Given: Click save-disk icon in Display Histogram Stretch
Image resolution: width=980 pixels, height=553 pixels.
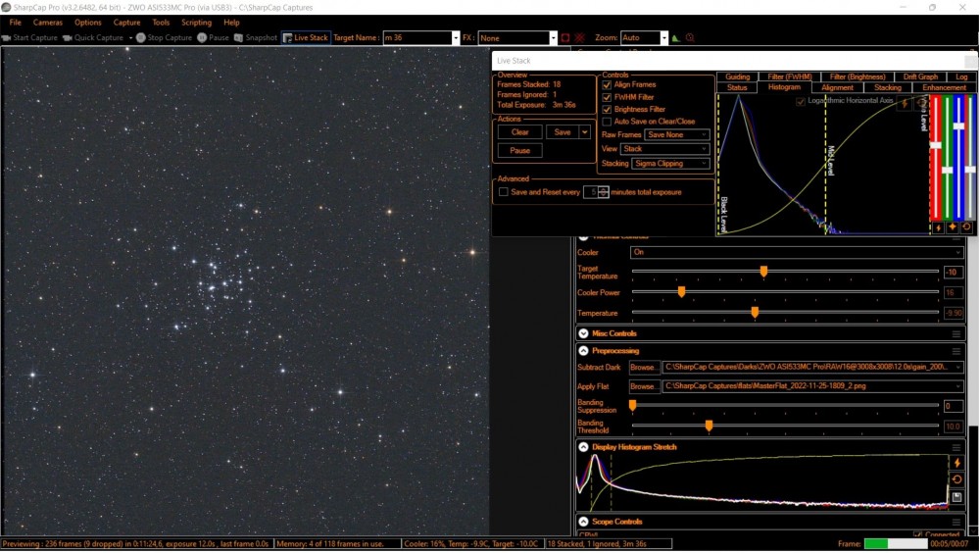Looking at the screenshot, I should [956, 497].
